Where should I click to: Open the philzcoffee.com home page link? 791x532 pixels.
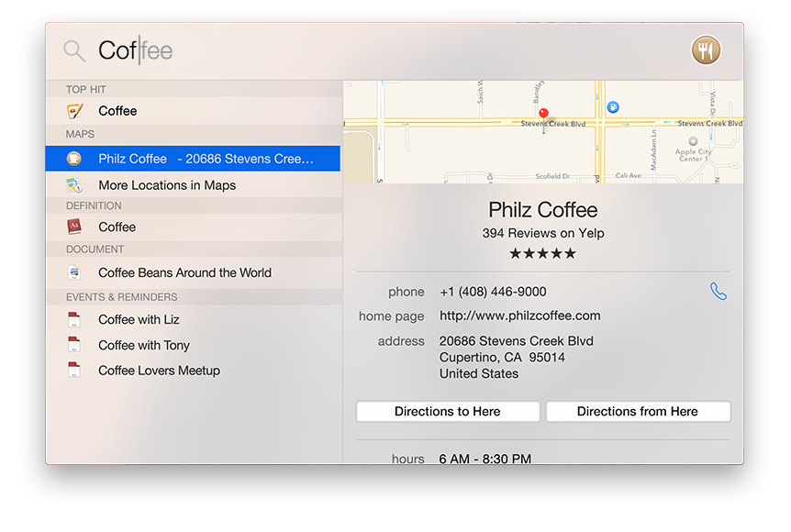pyautogui.click(x=519, y=316)
